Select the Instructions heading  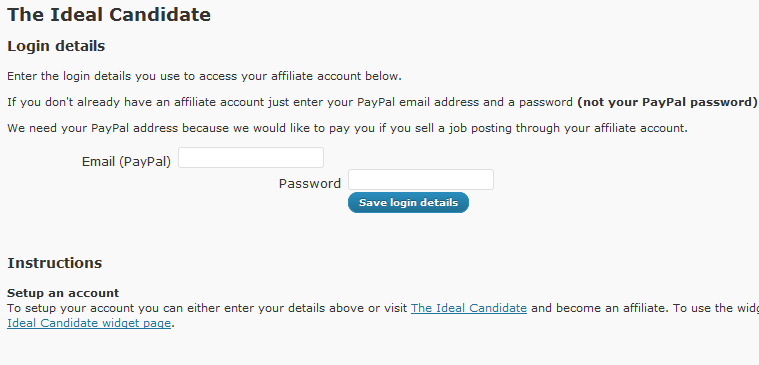[55, 263]
